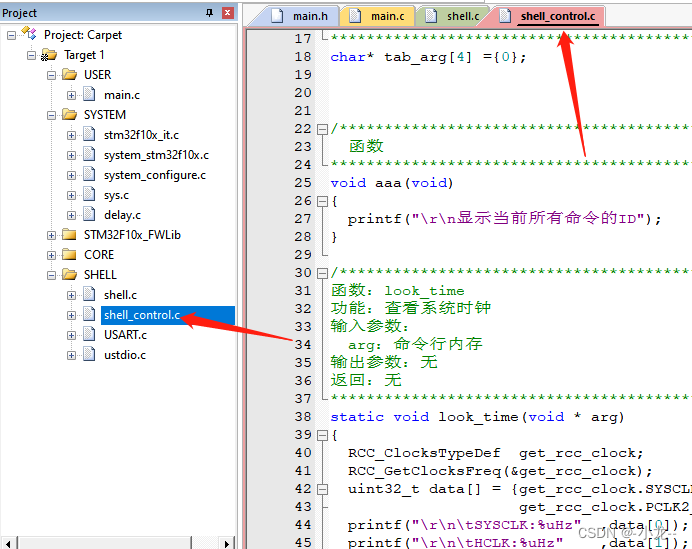
Task: Expand shell.c includes in tree
Action: click(71, 295)
